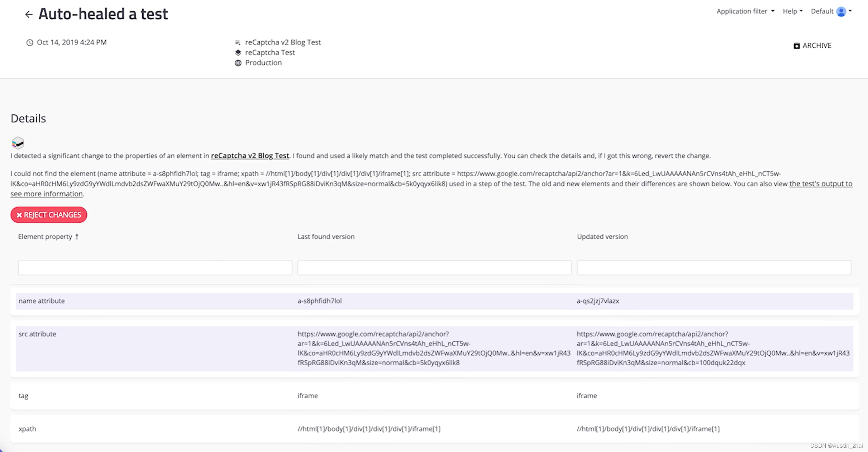Select the xpath row label
868x452 pixels.
(27, 429)
